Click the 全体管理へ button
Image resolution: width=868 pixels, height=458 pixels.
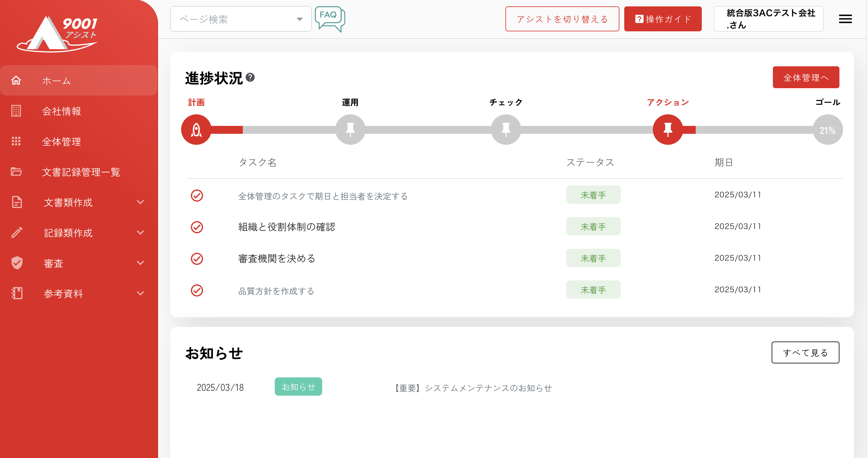(x=805, y=78)
